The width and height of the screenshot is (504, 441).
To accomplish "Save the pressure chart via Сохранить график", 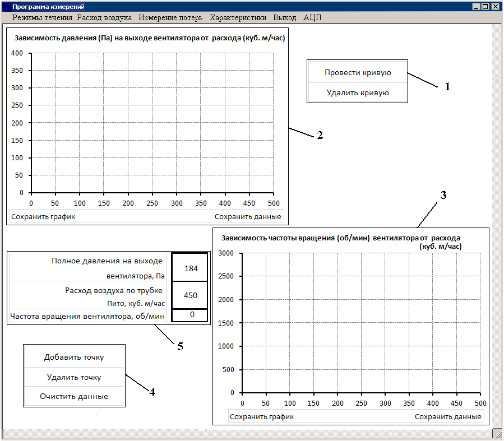I will (43, 217).
